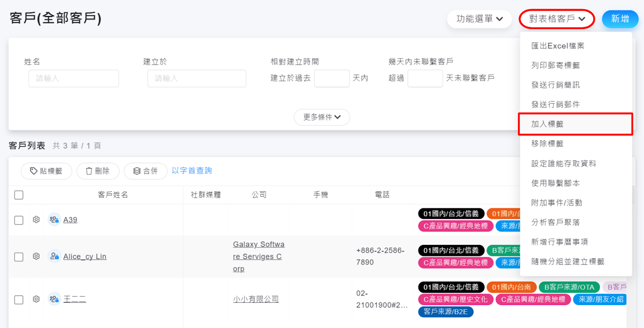Image resolution: width=644 pixels, height=328 pixels.
Task: Open the 以字首查詢 link
Action: [192, 171]
